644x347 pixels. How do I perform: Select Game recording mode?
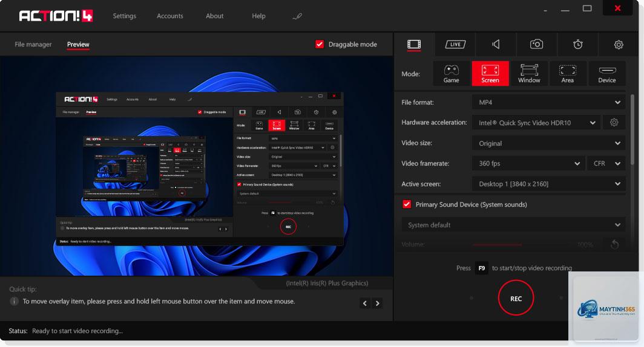click(x=451, y=74)
